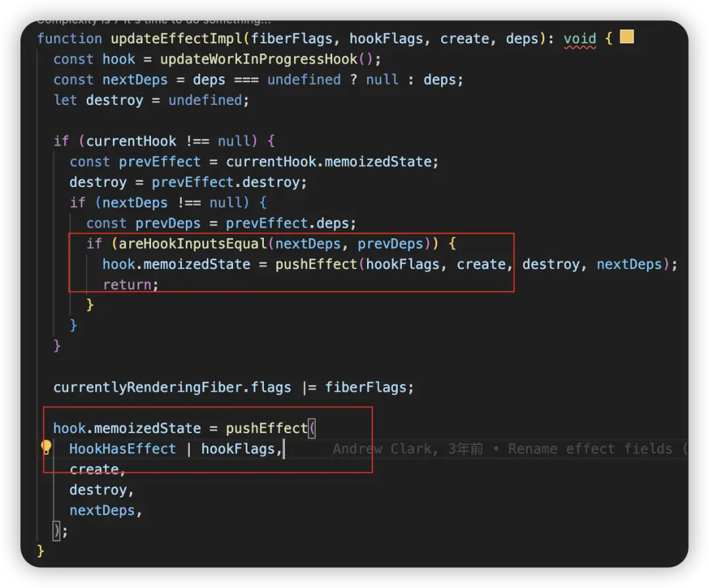Click the closing ');' of final pushEffect
Screen dimensions: 709x588
(60, 531)
